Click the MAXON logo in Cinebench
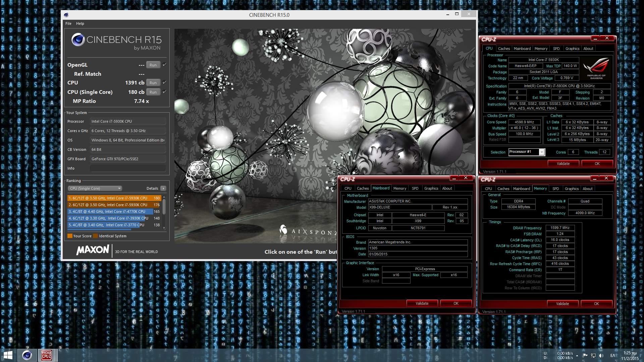This screenshot has width=644, height=362. tap(93, 250)
